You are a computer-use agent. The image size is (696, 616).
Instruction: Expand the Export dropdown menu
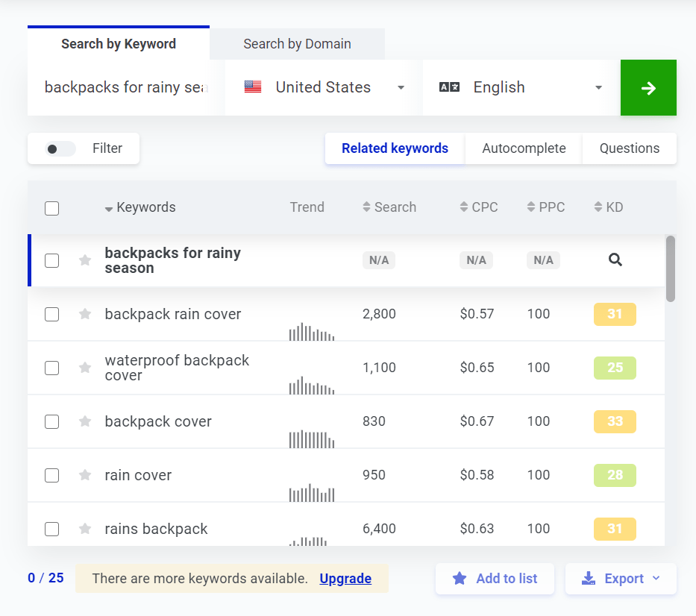(621, 579)
